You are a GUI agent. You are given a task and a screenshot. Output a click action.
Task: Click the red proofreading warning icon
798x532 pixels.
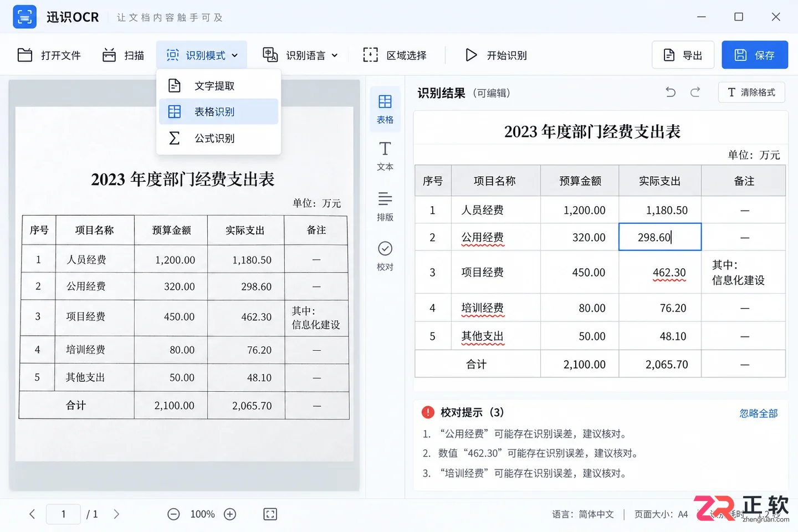point(428,412)
